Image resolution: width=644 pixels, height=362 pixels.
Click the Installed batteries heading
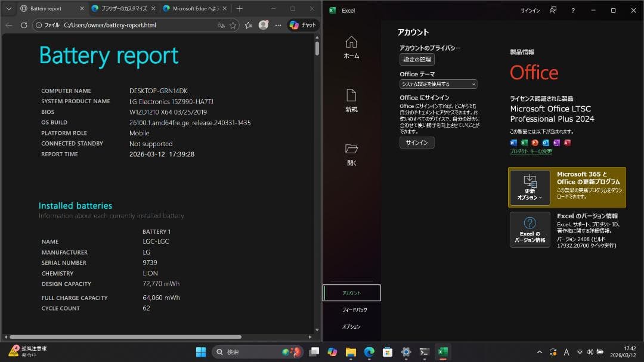[x=75, y=206]
